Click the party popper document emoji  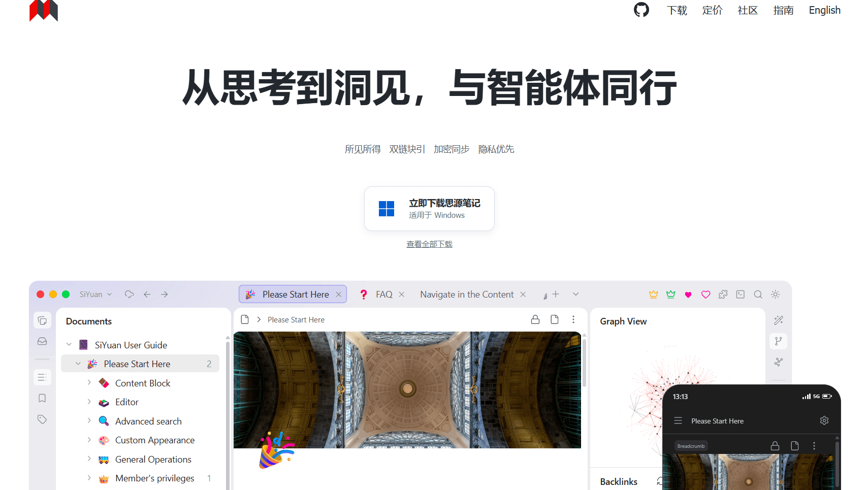click(x=277, y=450)
